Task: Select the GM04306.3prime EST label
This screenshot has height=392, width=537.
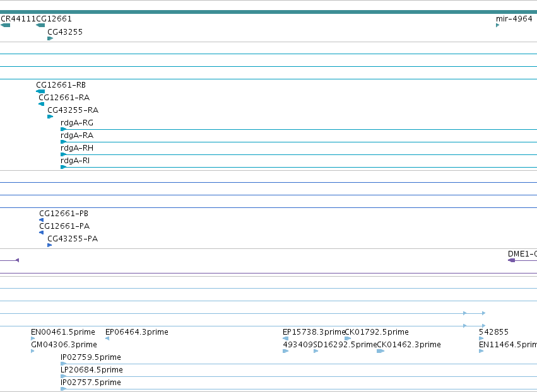Action: point(64,345)
